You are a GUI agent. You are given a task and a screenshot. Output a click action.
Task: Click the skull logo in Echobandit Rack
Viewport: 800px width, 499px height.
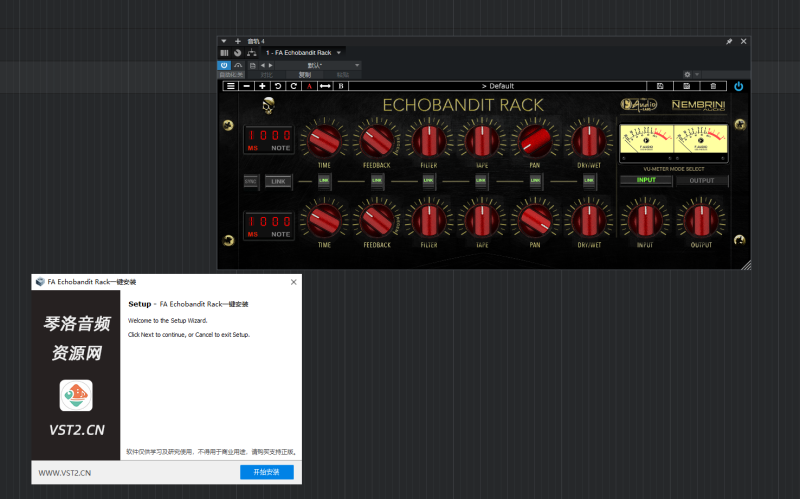268,105
